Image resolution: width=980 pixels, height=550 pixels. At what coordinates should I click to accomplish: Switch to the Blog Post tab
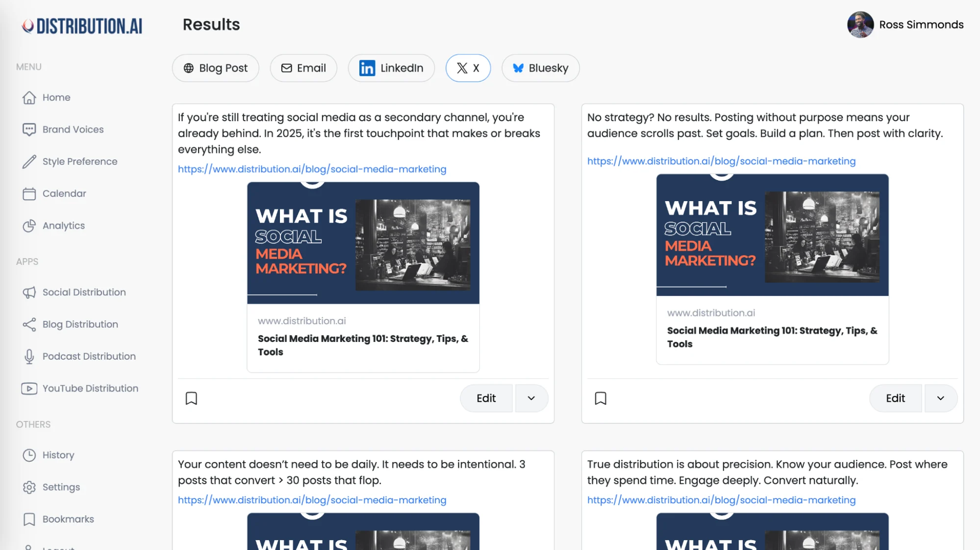pos(215,68)
